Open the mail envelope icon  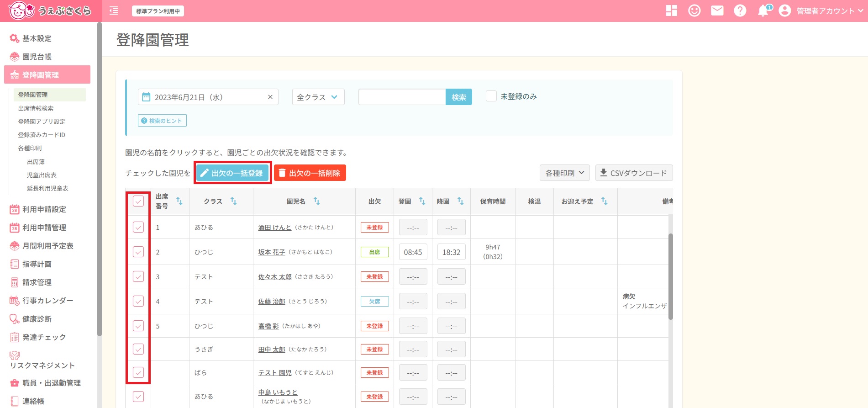[717, 11]
